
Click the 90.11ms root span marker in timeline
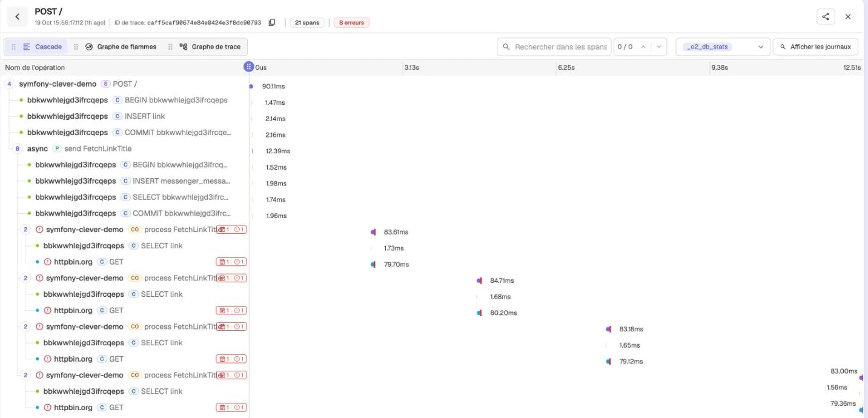pos(251,87)
